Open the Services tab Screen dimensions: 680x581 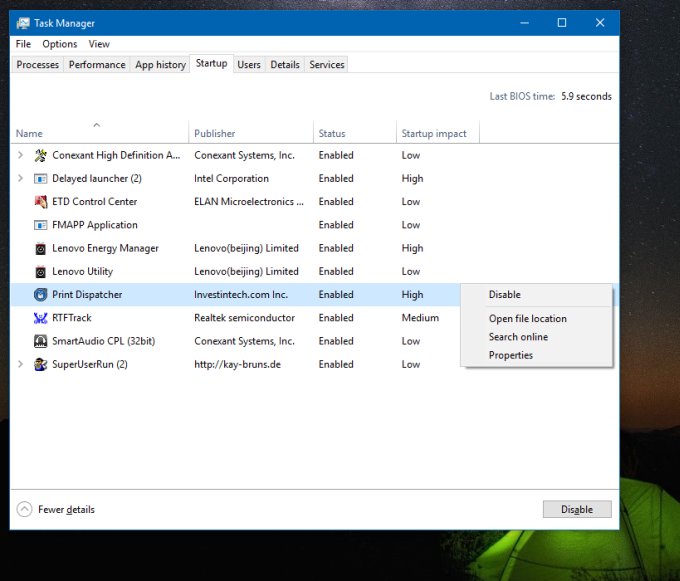[x=326, y=65]
